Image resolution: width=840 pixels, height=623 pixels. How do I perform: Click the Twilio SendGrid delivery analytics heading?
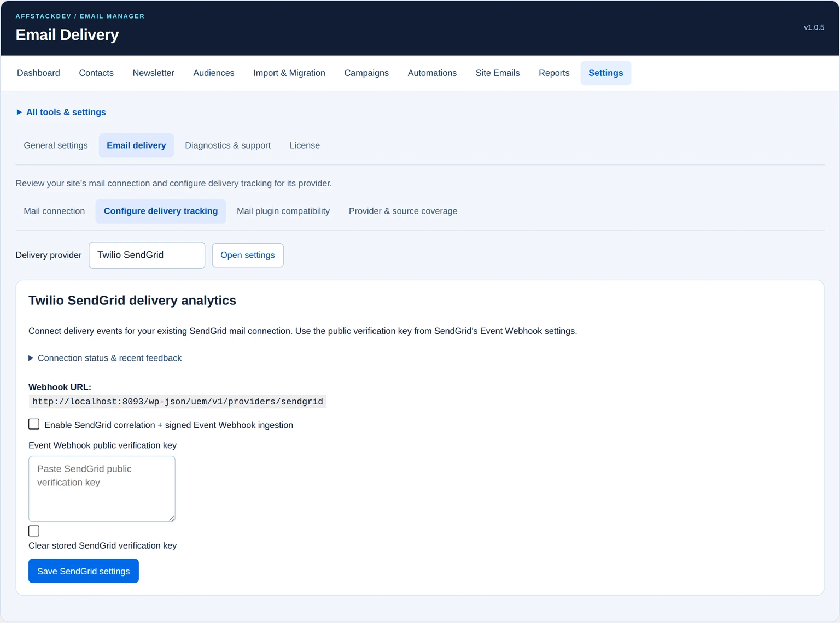[x=132, y=301]
